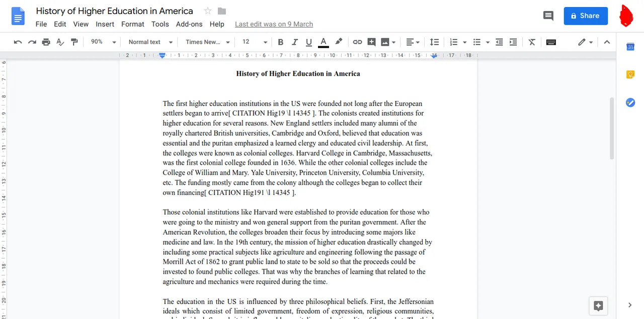Open the File menu

[x=41, y=24]
